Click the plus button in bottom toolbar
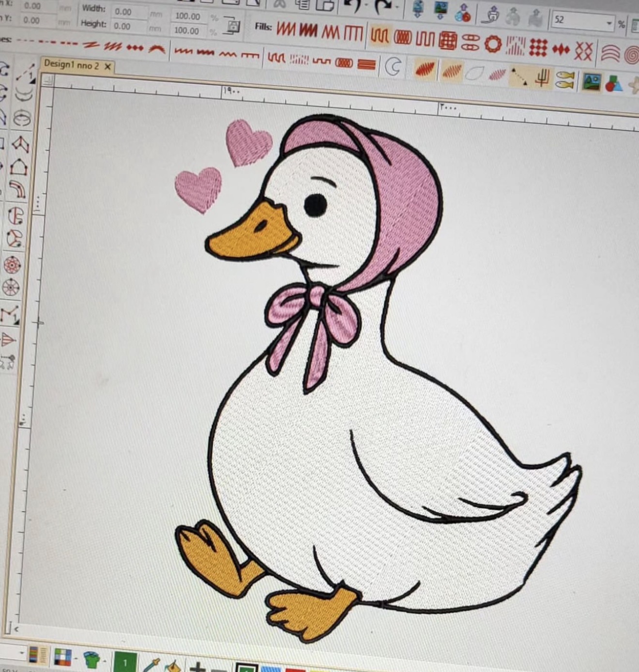The image size is (639, 672). (198, 667)
